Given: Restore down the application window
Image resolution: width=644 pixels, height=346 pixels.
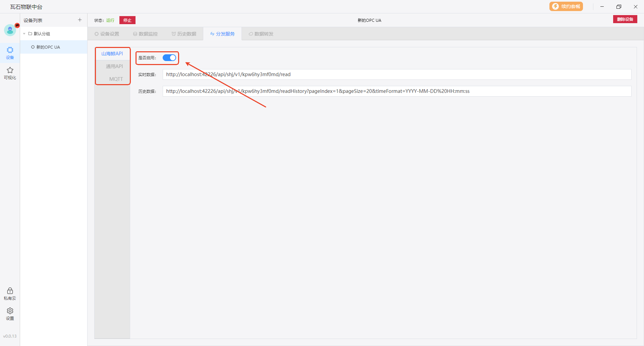Looking at the screenshot, I should [619, 7].
